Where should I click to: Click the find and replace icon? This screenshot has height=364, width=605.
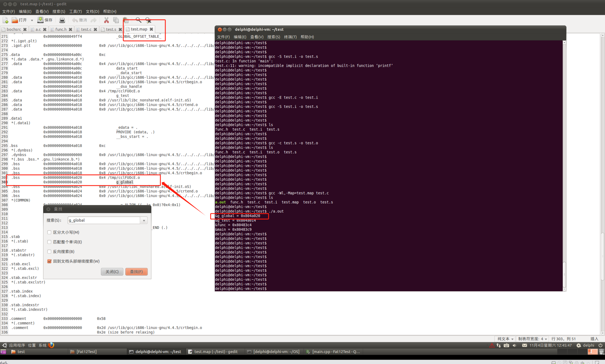click(148, 20)
